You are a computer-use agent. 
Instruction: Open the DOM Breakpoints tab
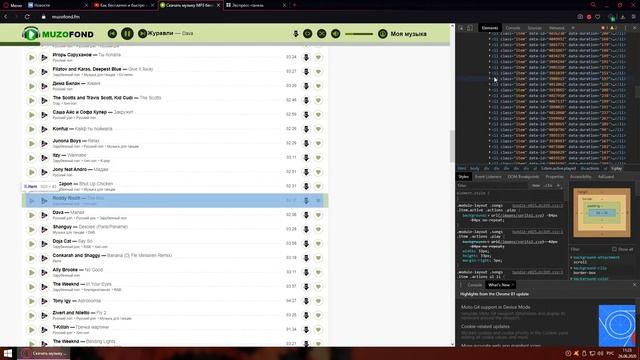pos(523,177)
